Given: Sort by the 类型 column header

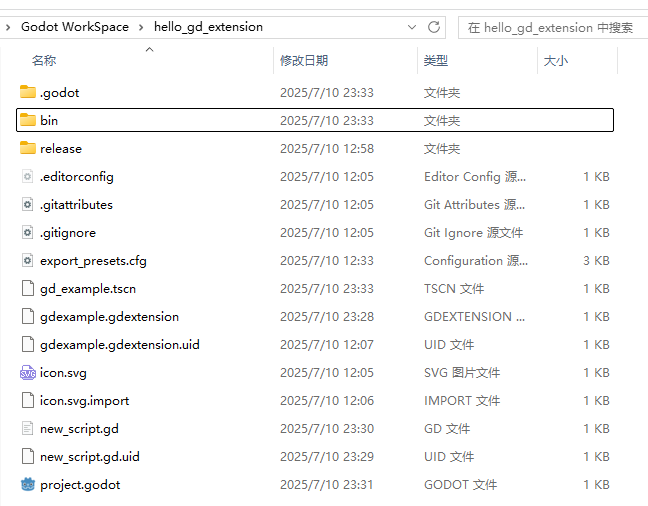Looking at the screenshot, I should click(436, 61).
